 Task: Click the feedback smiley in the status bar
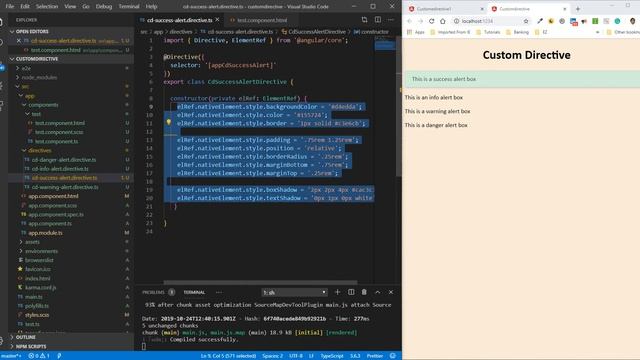click(x=393, y=356)
